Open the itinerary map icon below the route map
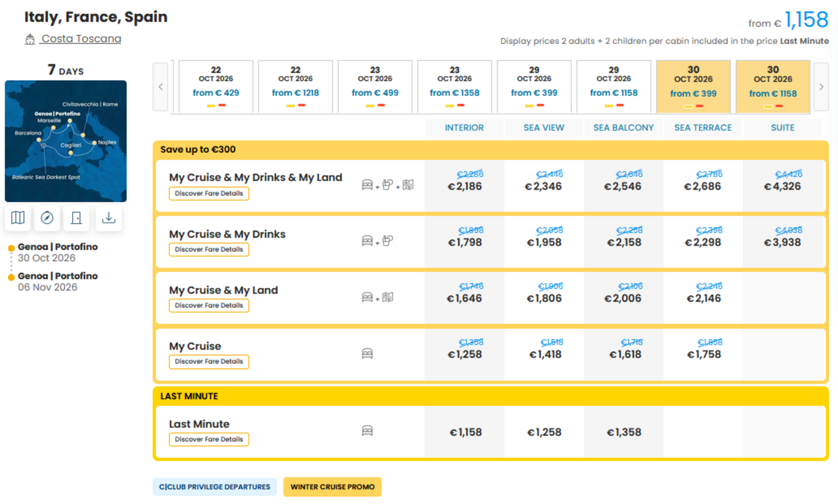 point(18,218)
